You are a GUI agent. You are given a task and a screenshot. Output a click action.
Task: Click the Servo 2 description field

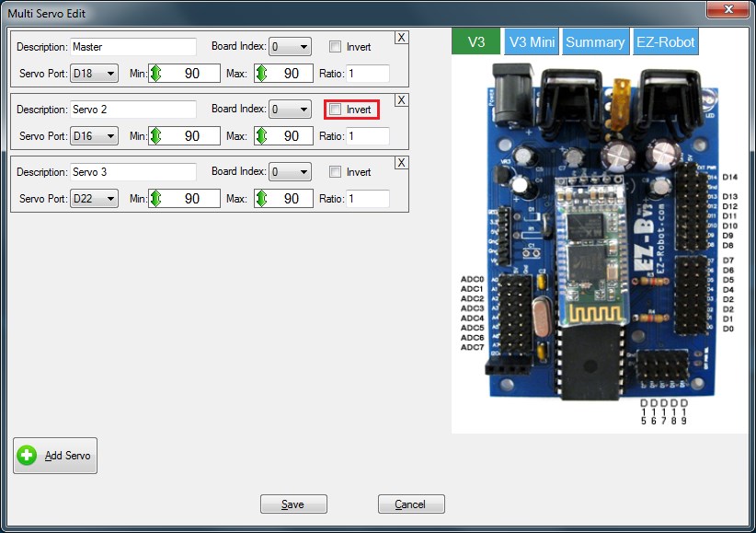[133, 110]
